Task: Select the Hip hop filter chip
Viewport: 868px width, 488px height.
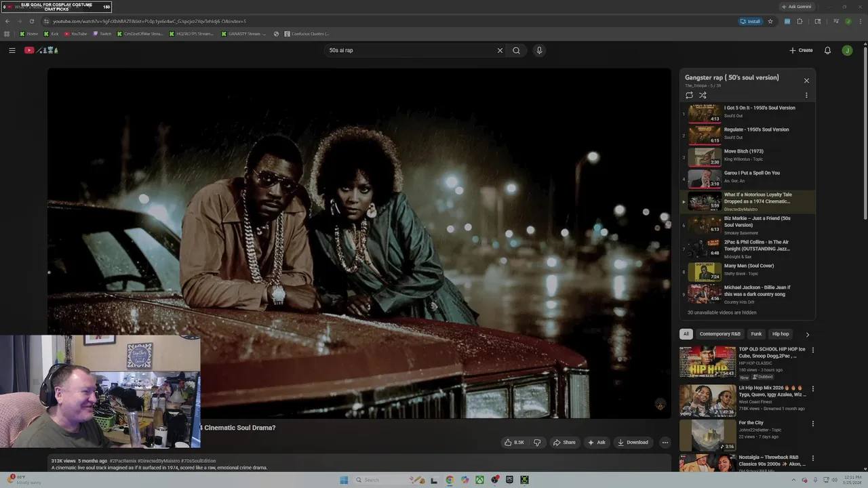Action: (x=781, y=334)
